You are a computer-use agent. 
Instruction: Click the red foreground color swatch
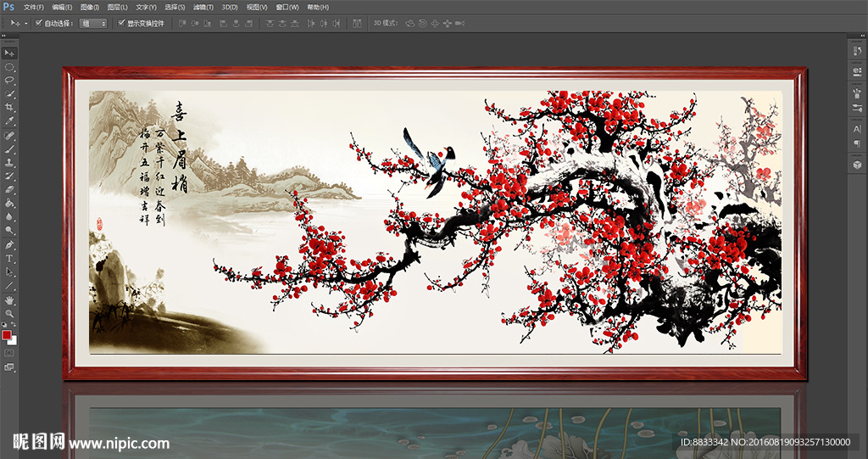pos(7,335)
